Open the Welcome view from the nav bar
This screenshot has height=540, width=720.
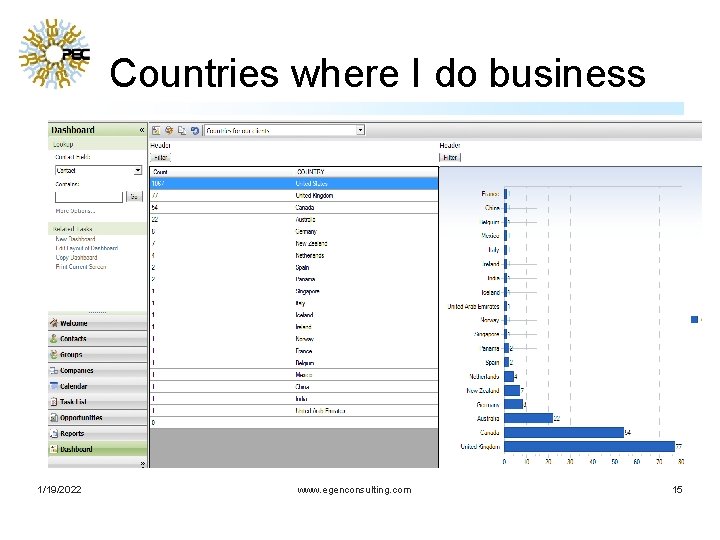tap(97, 323)
